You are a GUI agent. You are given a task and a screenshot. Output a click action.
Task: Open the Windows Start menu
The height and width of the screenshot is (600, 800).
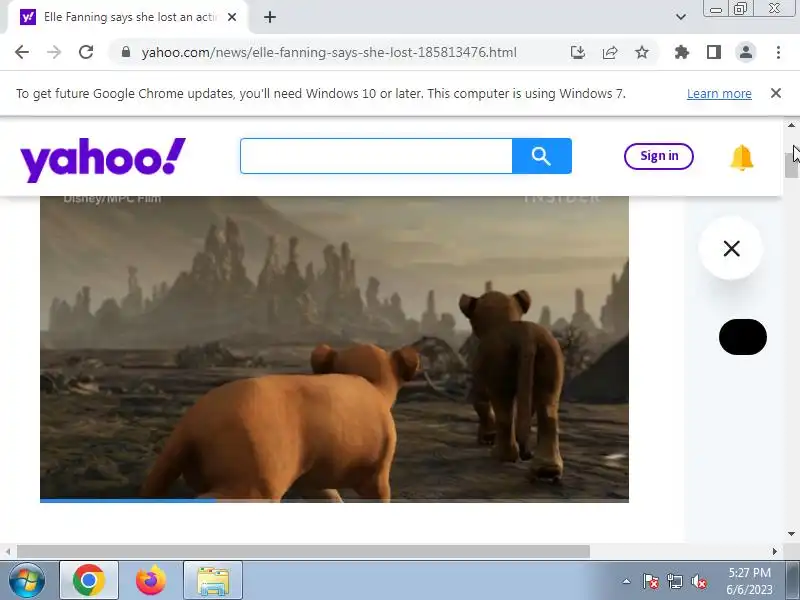click(x=27, y=580)
